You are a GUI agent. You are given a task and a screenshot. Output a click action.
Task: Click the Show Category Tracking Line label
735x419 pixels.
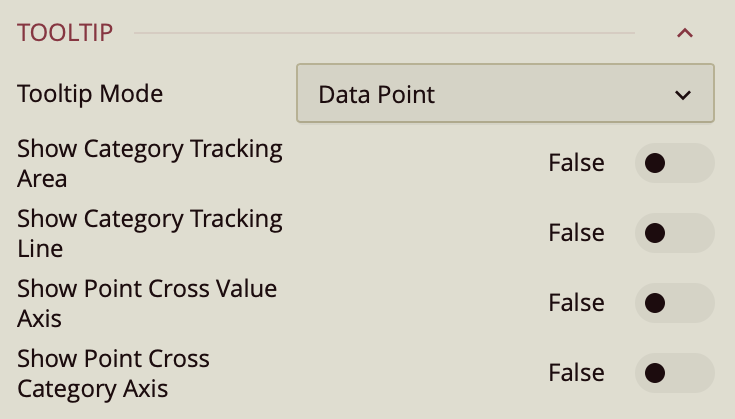[150, 233]
